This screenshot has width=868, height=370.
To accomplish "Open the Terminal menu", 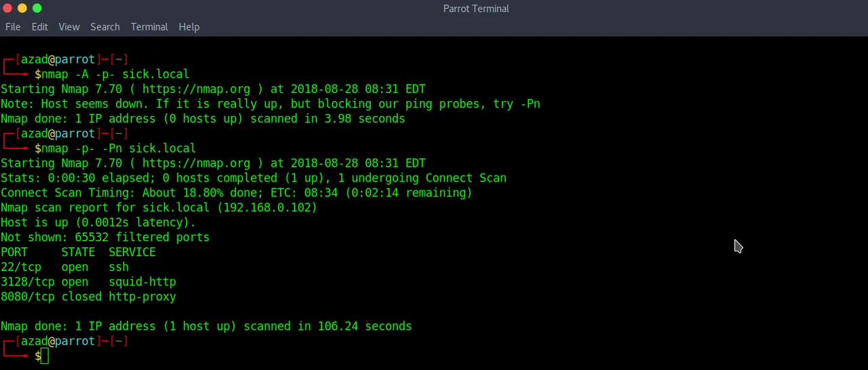I will pyautogui.click(x=149, y=26).
